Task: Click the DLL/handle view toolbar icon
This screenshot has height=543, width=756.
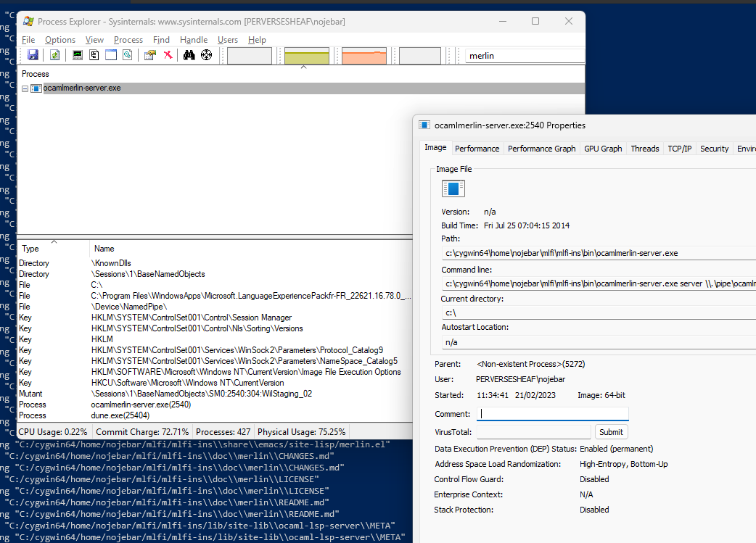Action: tap(127, 55)
